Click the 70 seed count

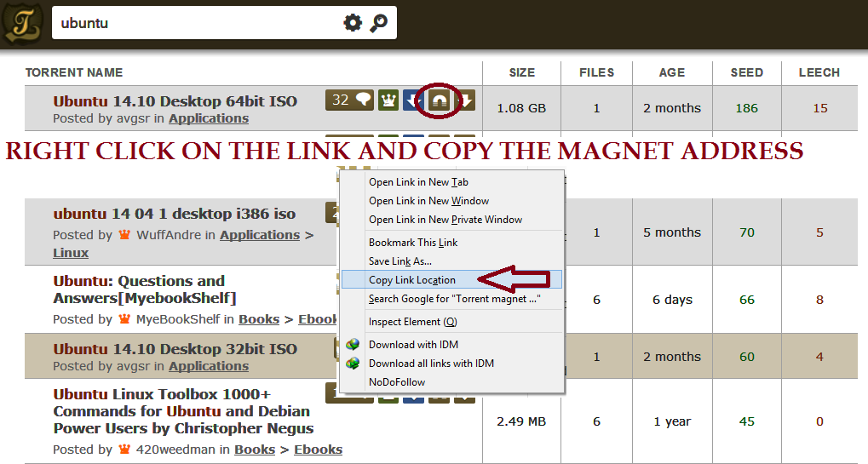(x=747, y=232)
